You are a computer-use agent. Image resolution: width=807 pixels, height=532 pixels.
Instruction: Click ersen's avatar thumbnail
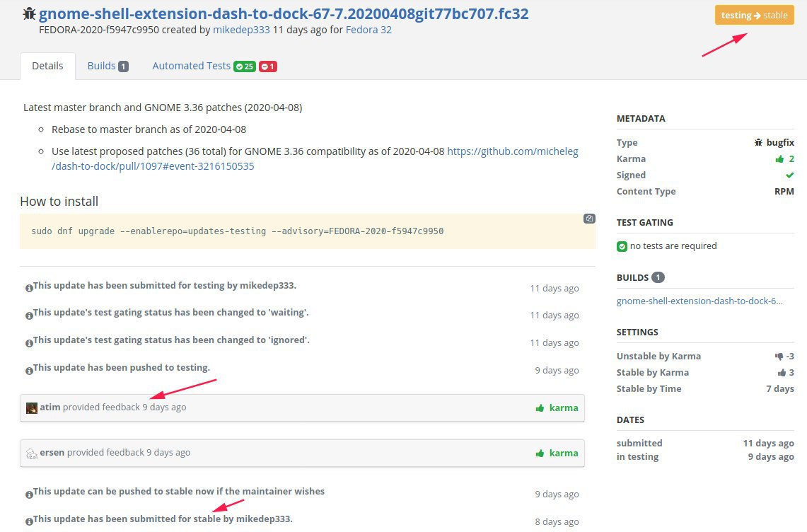tap(32, 453)
